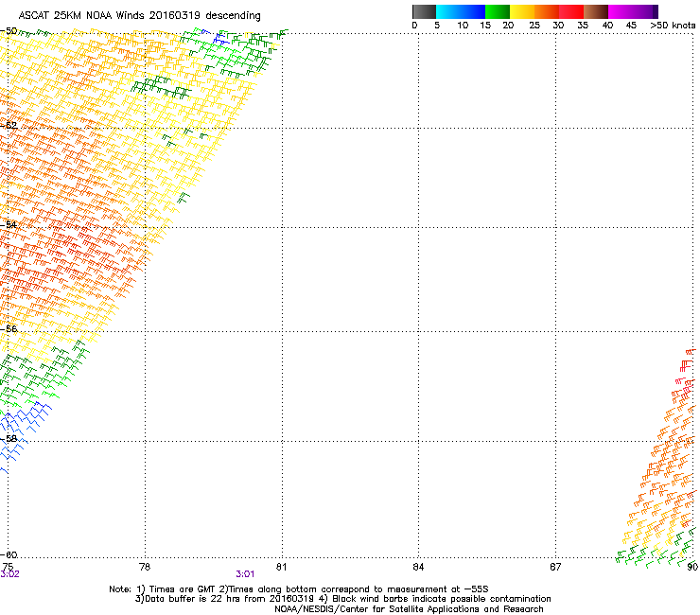Click the purple "3:01" swath time label
Viewport: 700px width, 615px height.
(x=245, y=574)
